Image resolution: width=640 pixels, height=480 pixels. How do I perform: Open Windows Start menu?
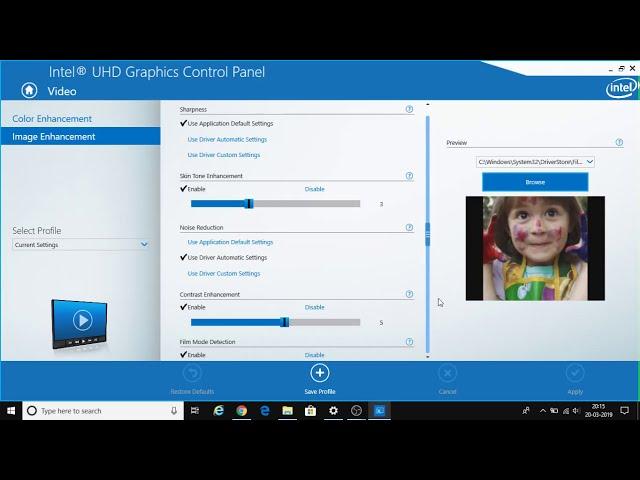(x=11, y=411)
